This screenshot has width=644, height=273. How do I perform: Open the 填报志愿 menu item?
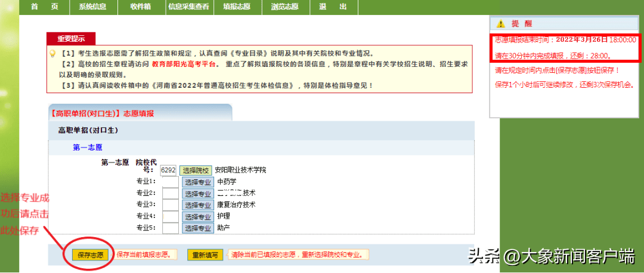tap(237, 7)
